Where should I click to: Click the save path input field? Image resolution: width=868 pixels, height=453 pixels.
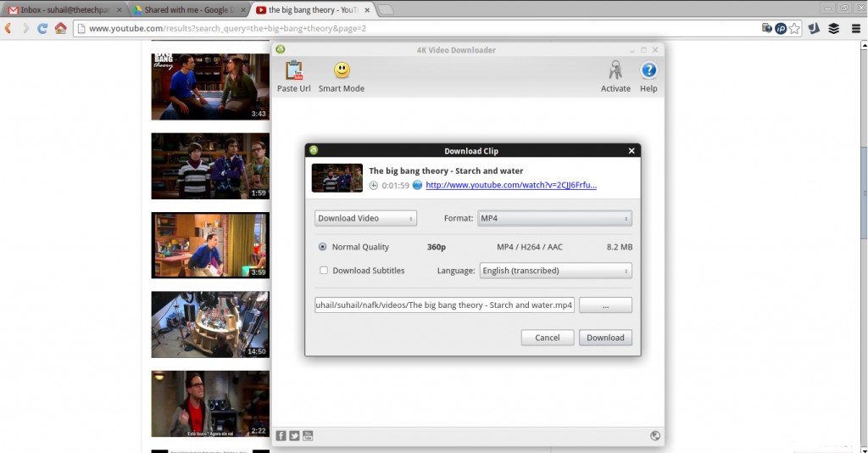pos(444,305)
